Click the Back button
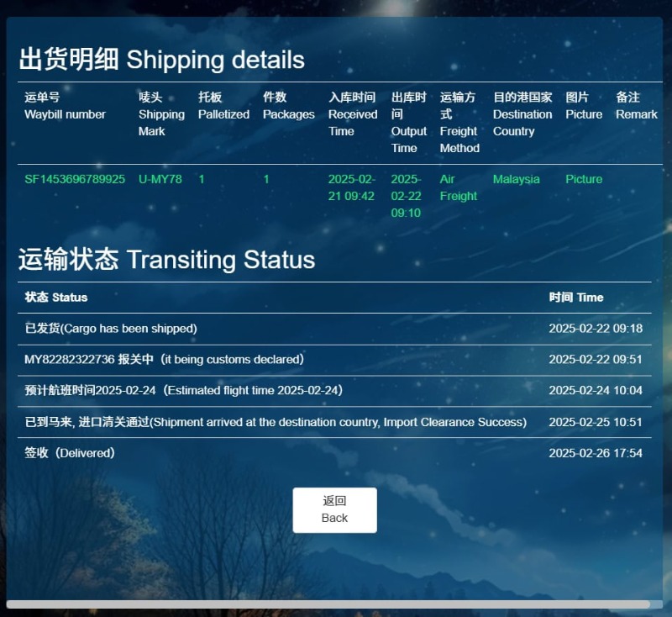Viewport: 672px width, 617px height. point(334,509)
